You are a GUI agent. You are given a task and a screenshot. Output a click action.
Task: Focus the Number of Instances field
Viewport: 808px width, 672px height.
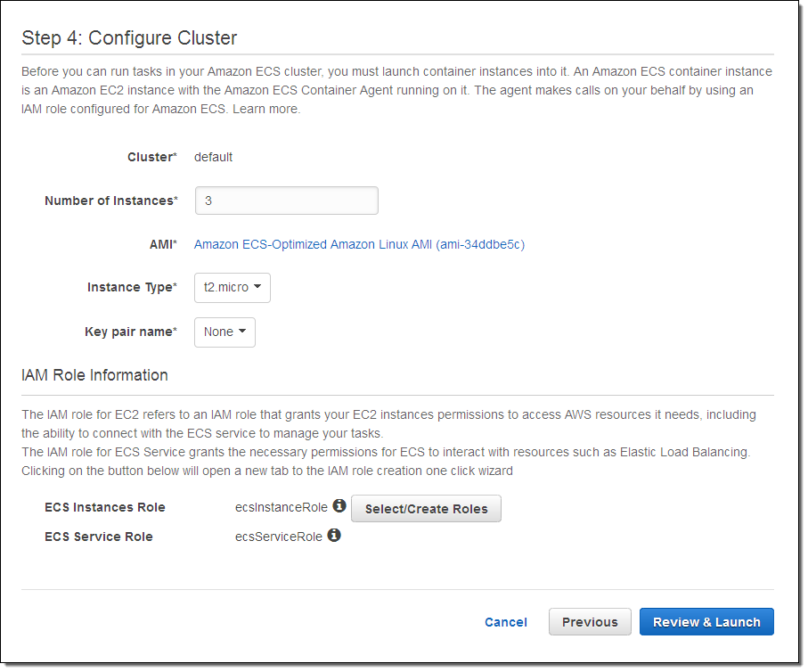(286, 201)
